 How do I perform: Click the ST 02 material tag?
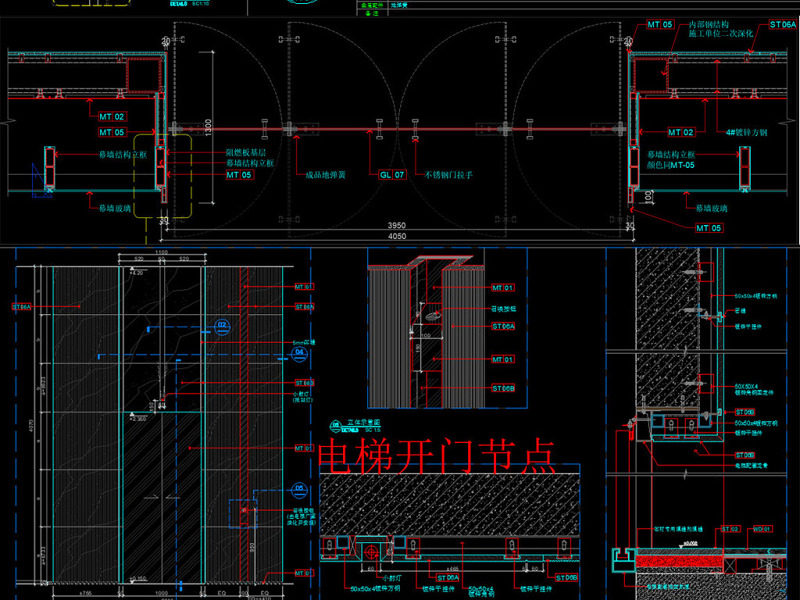730,529
